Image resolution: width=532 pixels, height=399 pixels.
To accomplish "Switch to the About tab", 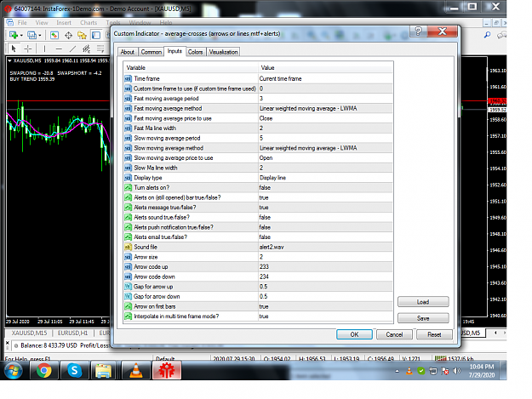I will (128, 52).
